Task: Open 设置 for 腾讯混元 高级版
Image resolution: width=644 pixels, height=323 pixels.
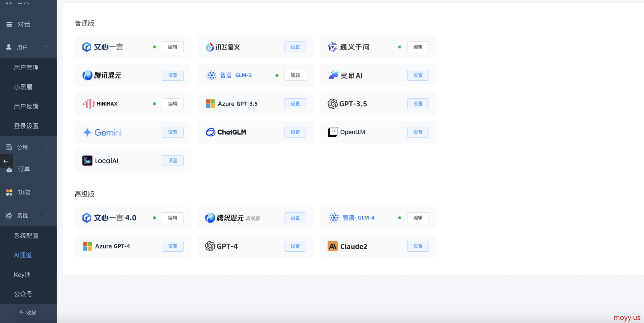Action: pos(295,218)
